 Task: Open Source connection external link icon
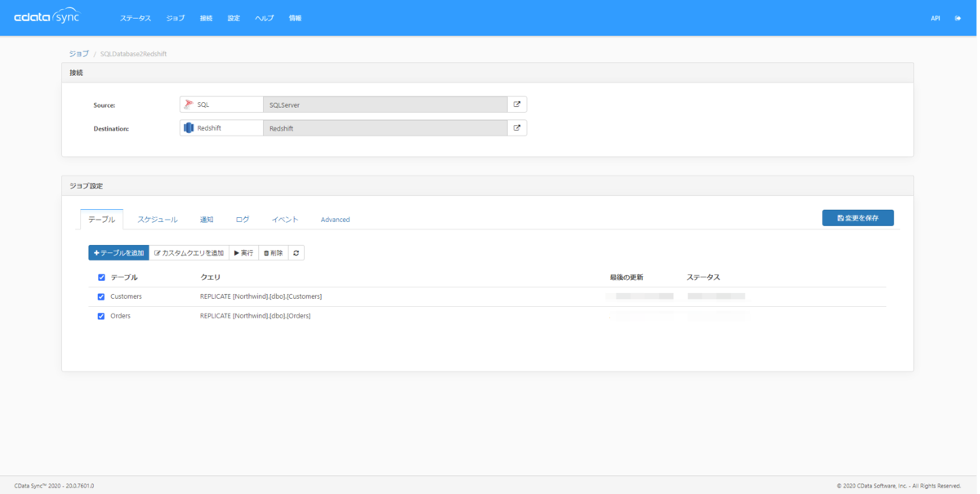[517, 105]
